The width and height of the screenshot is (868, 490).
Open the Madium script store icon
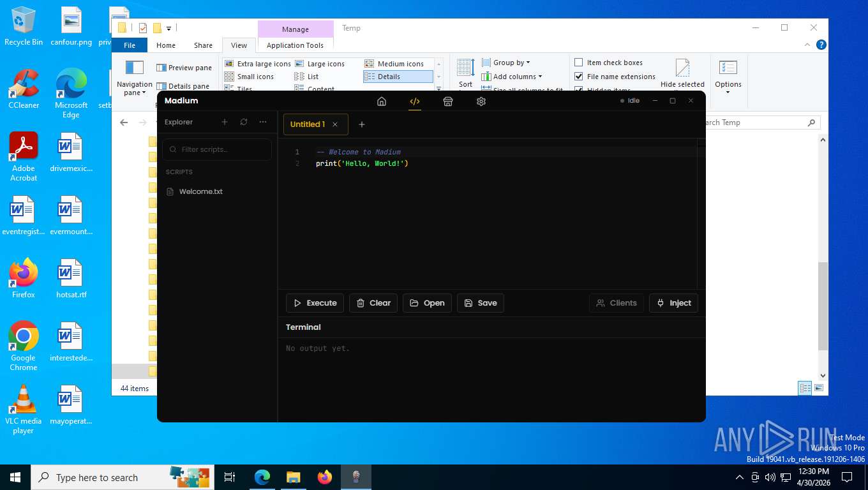(x=448, y=101)
